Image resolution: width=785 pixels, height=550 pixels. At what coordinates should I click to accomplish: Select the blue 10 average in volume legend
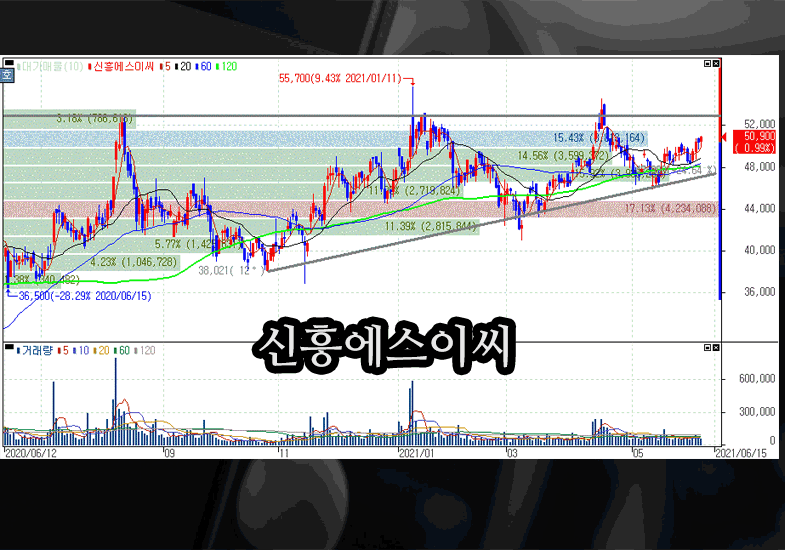[x=81, y=350]
